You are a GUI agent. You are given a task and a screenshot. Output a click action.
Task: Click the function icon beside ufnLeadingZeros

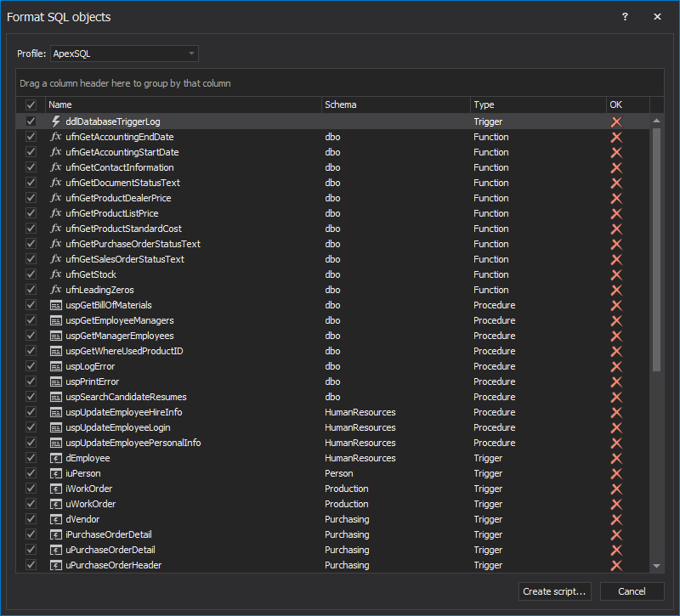pyautogui.click(x=56, y=290)
